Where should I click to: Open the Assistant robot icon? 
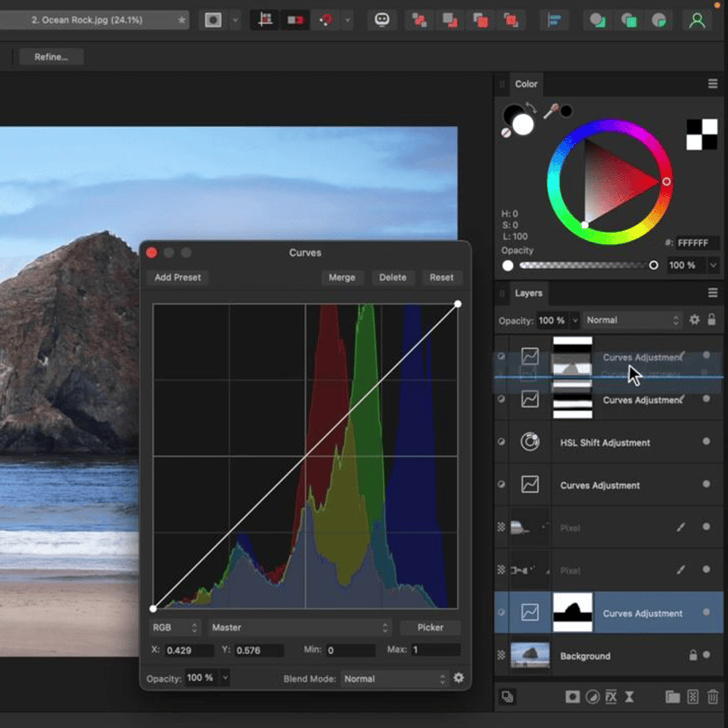tap(382, 20)
